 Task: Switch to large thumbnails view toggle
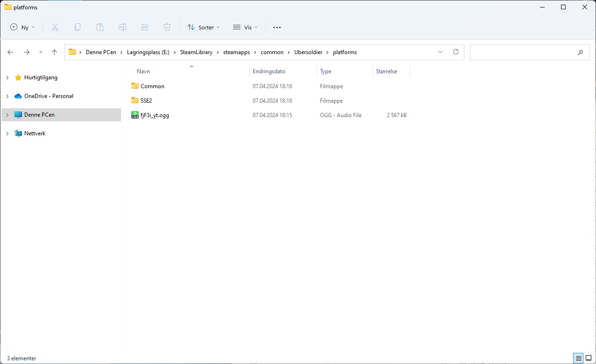[589, 358]
